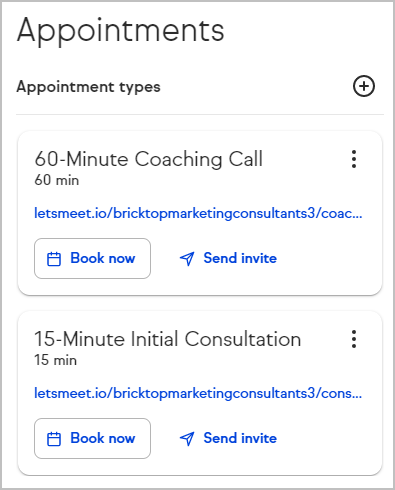Open the letsmeet.io coaching call booking link

[198, 213]
